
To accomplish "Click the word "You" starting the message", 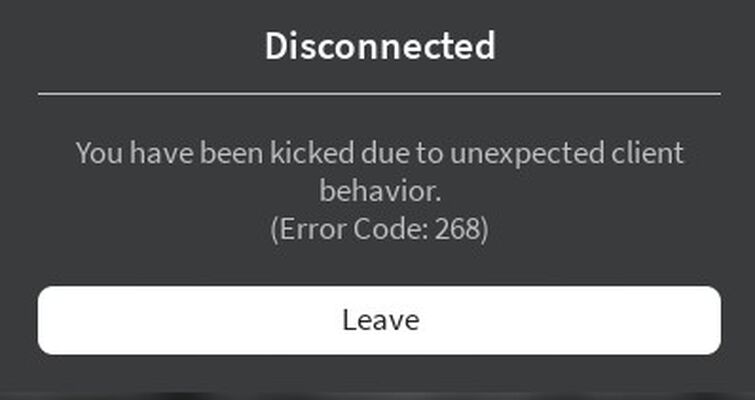I will click(x=99, y=154).
